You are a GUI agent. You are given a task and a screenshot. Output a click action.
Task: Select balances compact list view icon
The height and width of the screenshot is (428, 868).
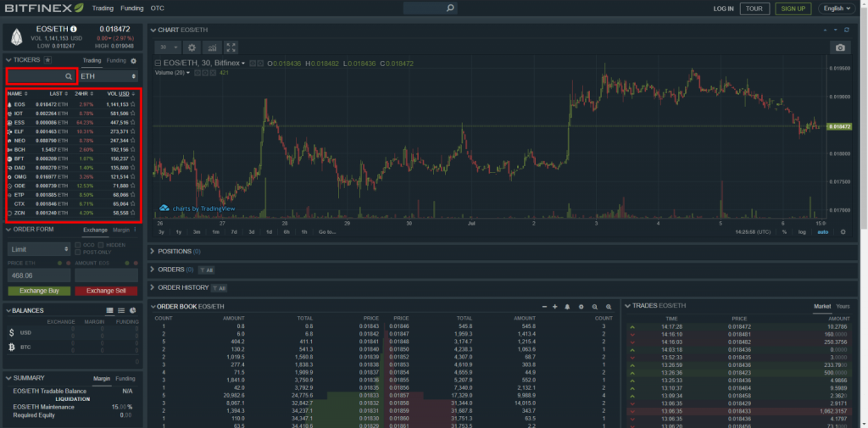point(121,311)
